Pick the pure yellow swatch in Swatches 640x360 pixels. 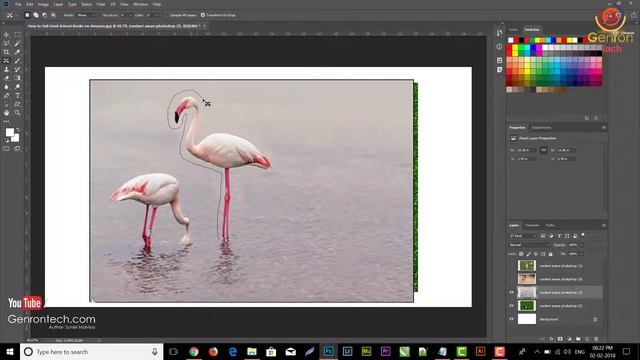515,48
